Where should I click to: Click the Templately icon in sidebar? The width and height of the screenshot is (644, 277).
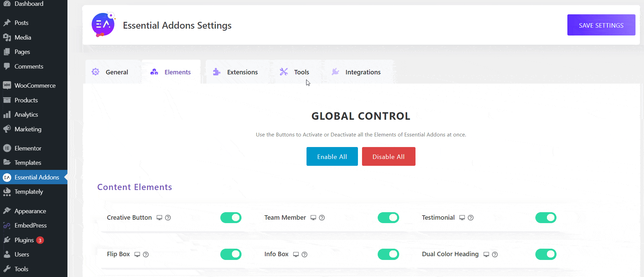pyautogui.click(x=7, y=192)
